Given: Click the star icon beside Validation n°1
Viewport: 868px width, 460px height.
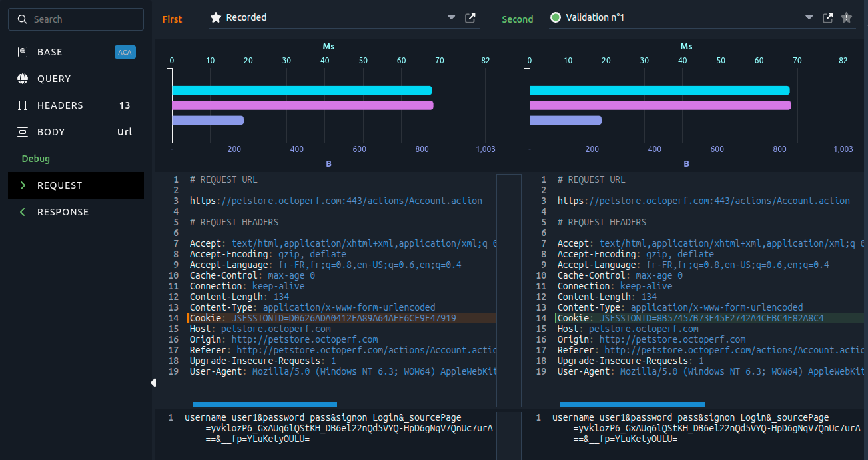Looking at the screenshot, I should [847, 18].
